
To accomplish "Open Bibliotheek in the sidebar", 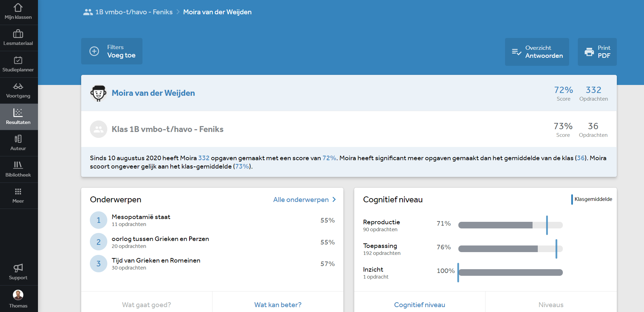I will [18, 170].
